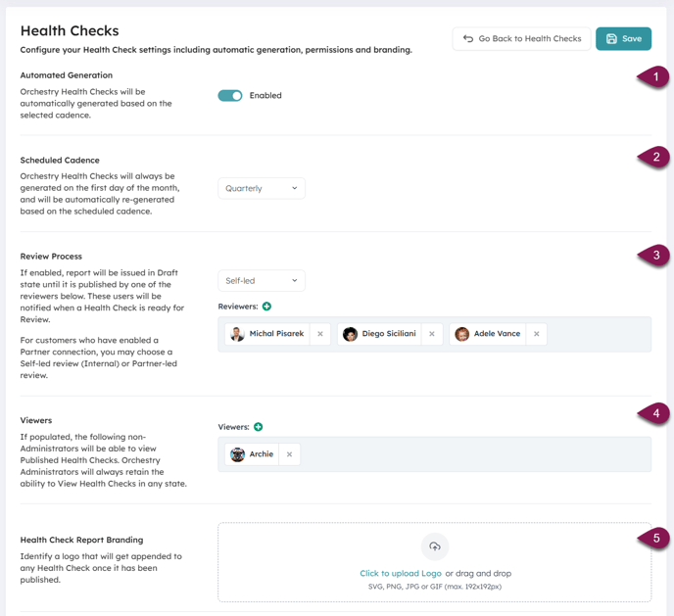Remove Adele Vance from reviewers list
674x616 pixels.
(537, 334)
